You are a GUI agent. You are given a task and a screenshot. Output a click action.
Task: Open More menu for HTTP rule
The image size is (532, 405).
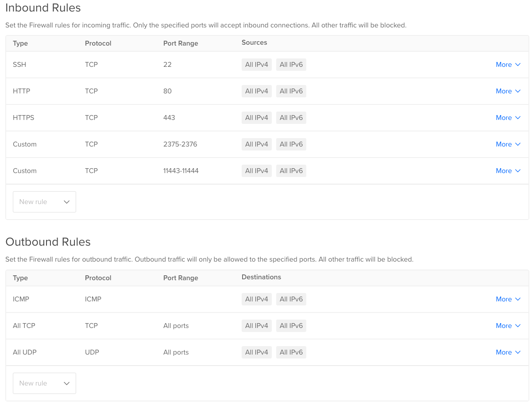pos(508,91)
